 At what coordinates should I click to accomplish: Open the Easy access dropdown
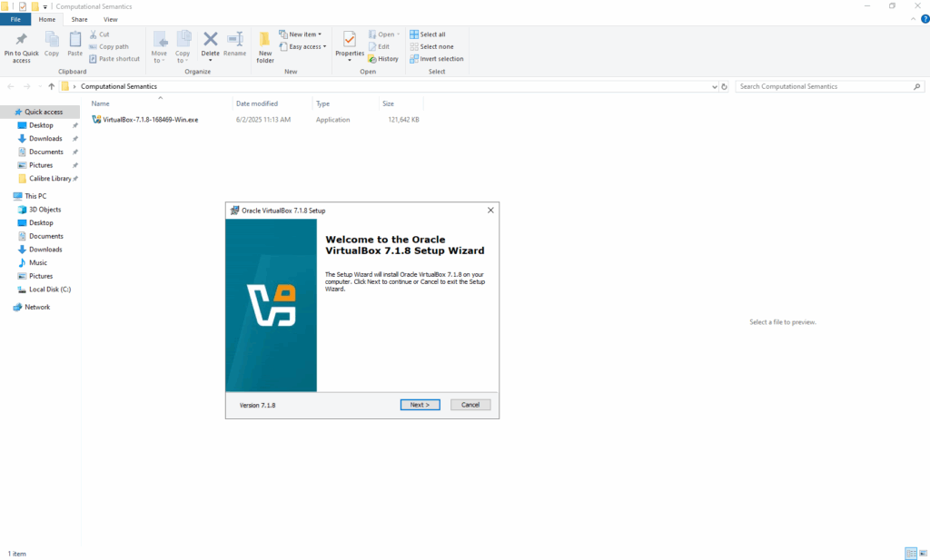(x=302, y=47)
